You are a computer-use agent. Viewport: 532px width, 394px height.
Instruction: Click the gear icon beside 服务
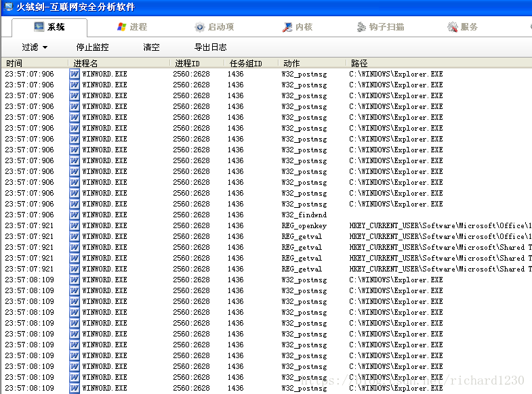453,27
